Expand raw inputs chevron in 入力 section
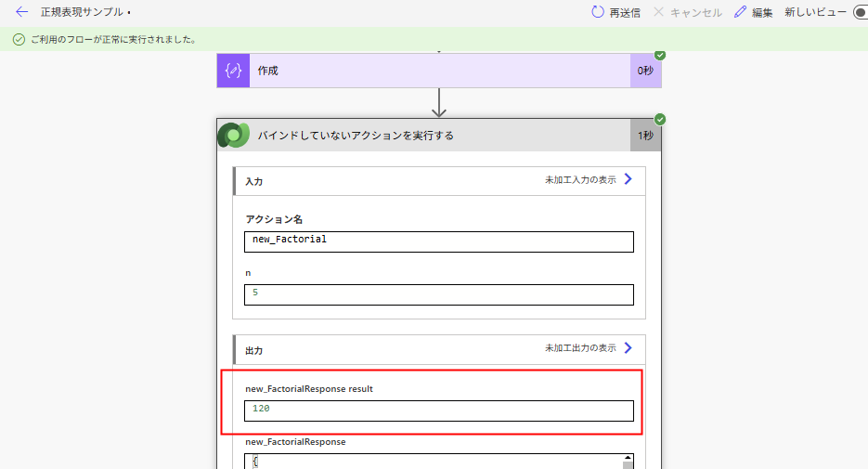 coord(628,180)
